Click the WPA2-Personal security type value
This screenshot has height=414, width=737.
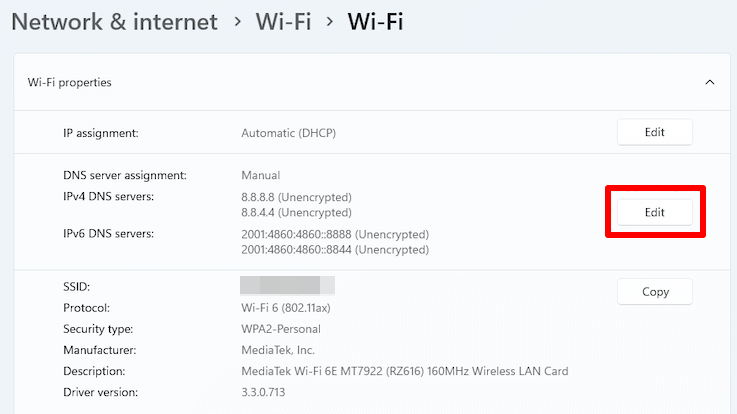[x=281, y=329]
